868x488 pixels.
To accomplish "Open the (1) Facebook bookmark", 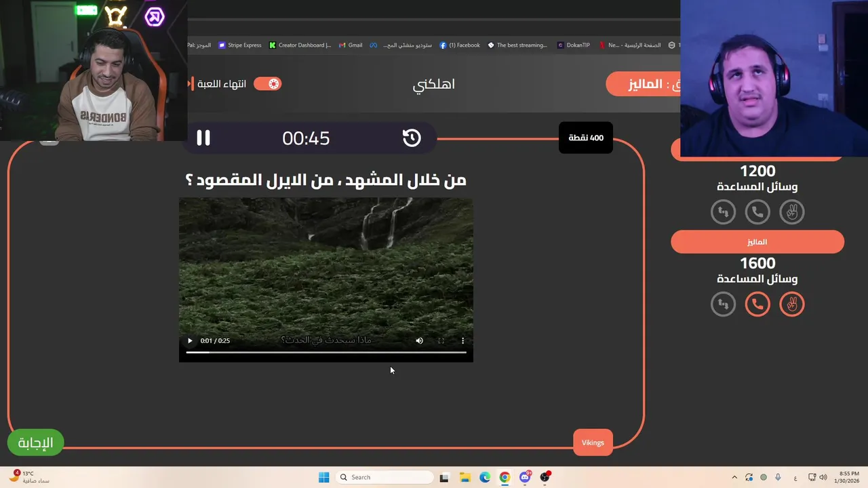I will pos(460,45).
